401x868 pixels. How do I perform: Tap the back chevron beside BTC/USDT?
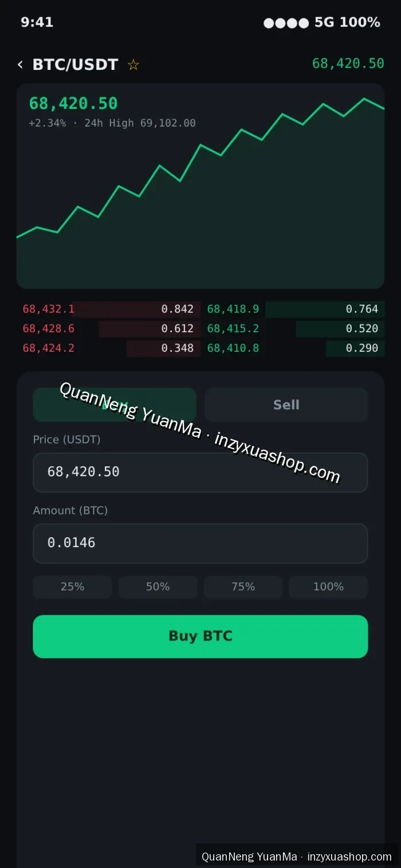pos(20,65)
